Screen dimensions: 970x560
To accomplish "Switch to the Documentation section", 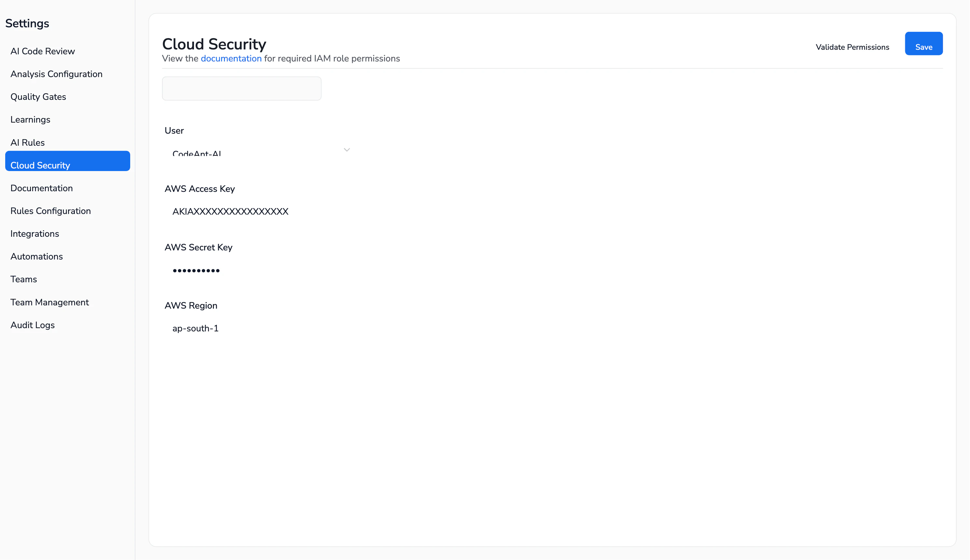I will 42,188.
